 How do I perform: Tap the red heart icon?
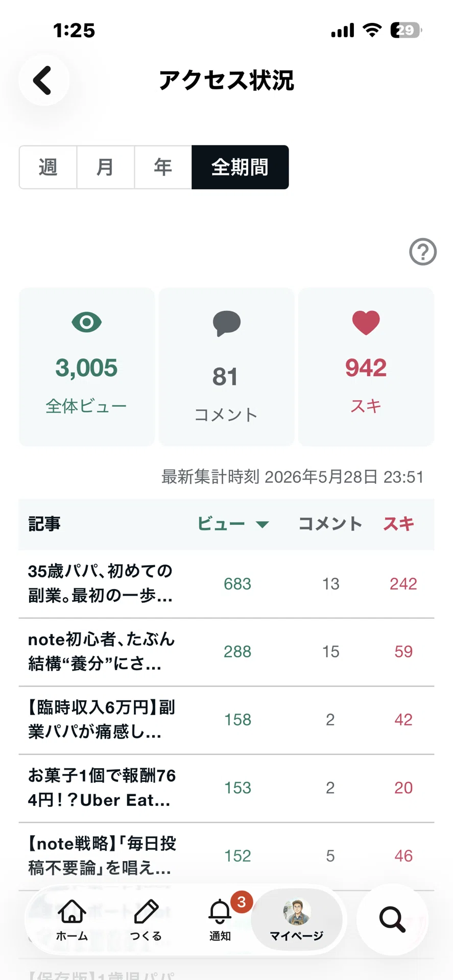pos(366,323)
